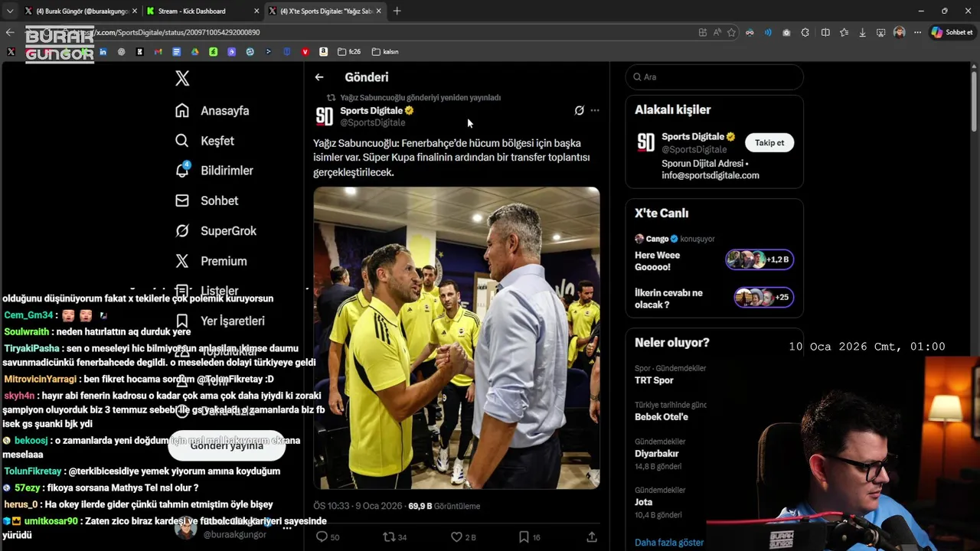Click Takip et to follow Sports Digitale
Image resolution: width=980 pixels, height=551 pixels.
coord(769,142)
